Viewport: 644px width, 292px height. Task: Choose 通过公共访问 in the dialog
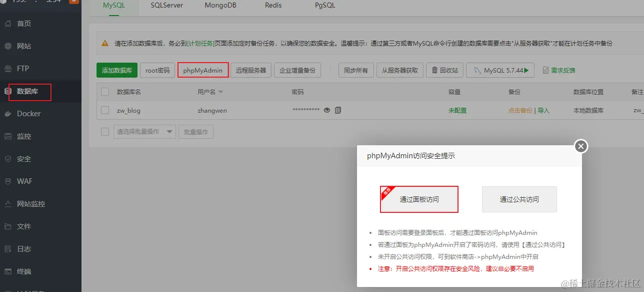pyautogui.click(x=519, y=199)
